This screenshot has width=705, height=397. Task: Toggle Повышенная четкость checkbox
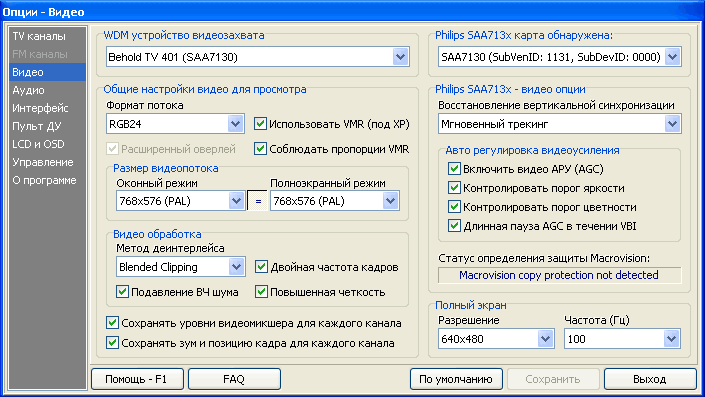pos(320,292)
